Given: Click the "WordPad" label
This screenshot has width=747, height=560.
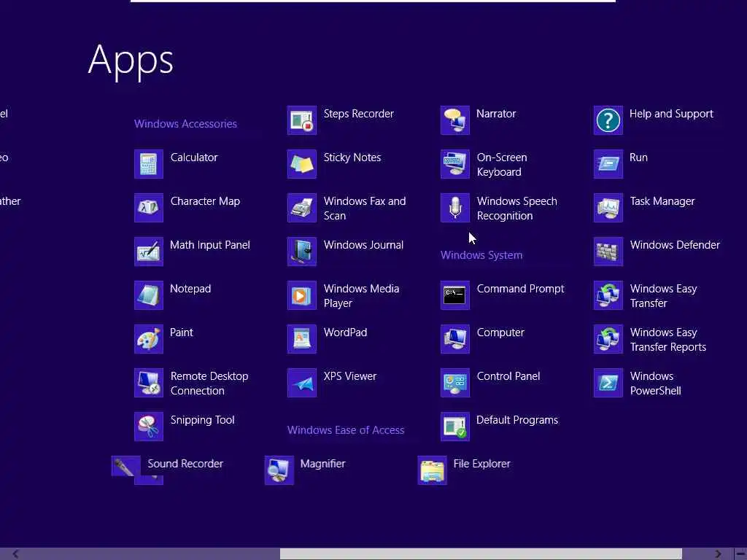Looking at the screenshot, I should pyautogui.click(x=345, y=332).
